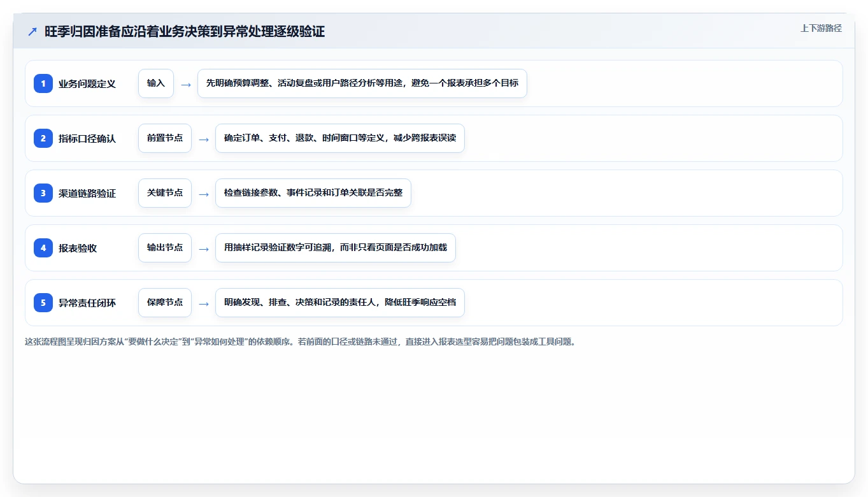Click the description starting 检查链接参数
This screenshot has width=868, height=497.
pos(313,193)
